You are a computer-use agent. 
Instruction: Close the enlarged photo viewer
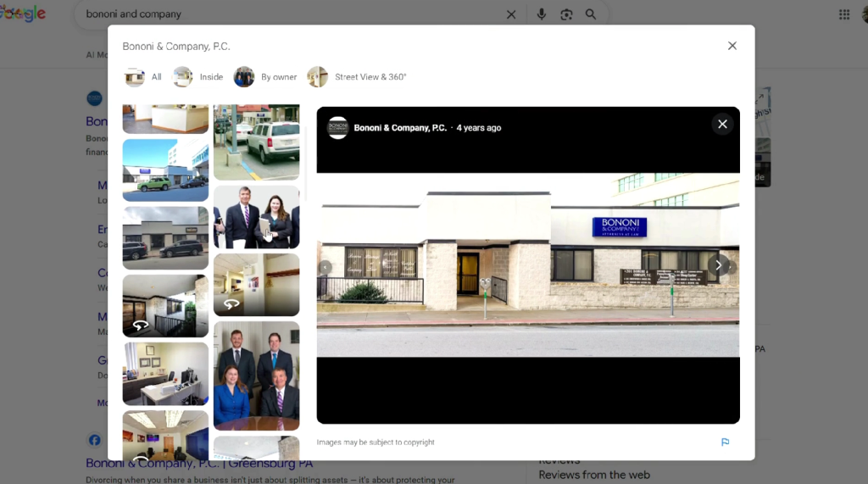722,124
